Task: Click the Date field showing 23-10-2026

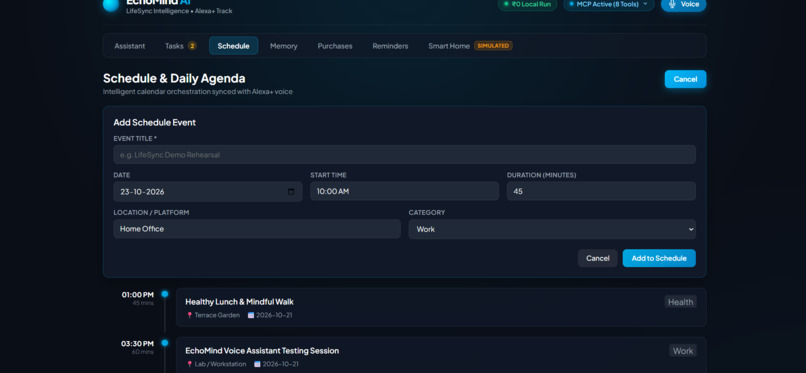Action: [208, 192]
